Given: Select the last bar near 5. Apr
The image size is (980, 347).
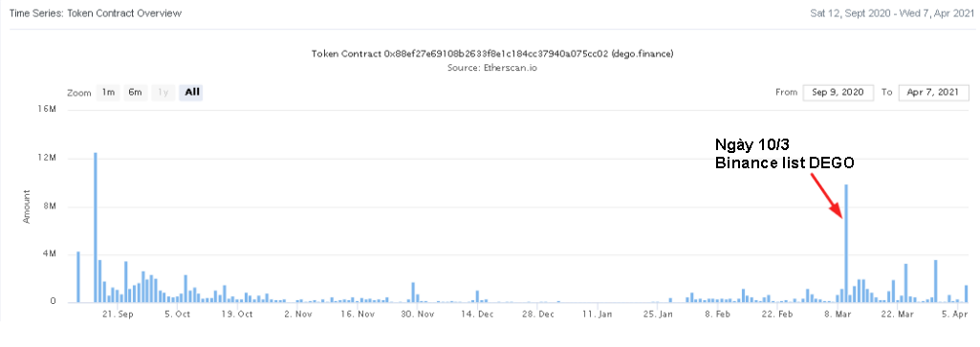Looking at the screenshot, I should click(966, 293).
